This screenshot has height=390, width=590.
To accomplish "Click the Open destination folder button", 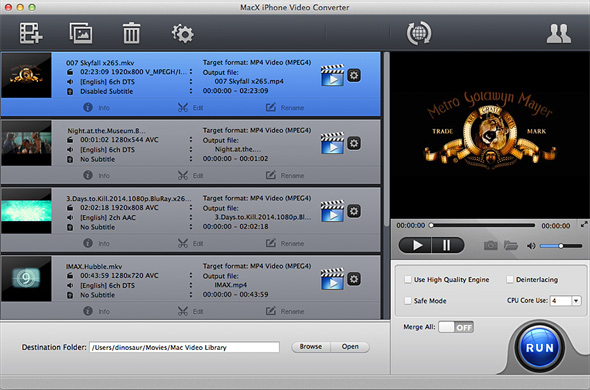I will (x=350, y=346).
